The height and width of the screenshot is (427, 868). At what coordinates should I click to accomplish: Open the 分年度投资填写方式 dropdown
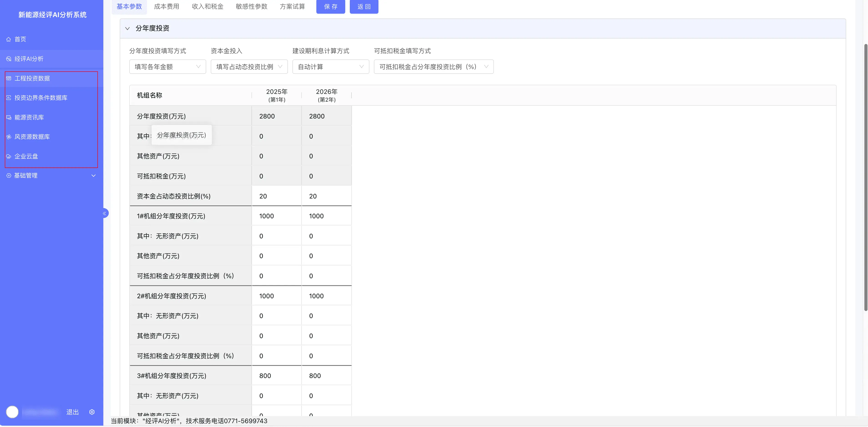[x=168, y=67]
